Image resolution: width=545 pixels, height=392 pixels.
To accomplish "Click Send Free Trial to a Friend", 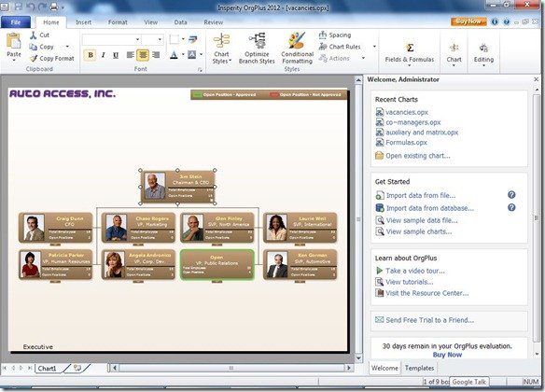I will tap(429, 320).
